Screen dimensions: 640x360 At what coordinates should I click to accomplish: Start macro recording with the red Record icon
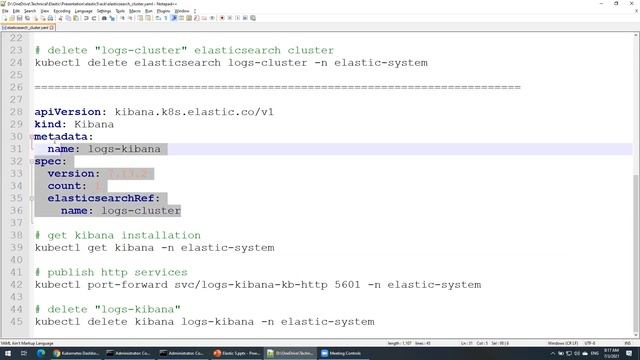(x=222, y=18)
